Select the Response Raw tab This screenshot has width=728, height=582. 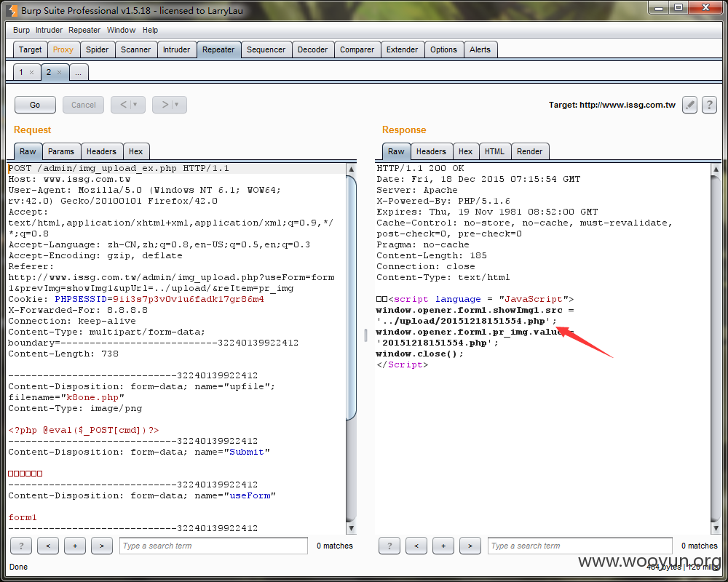coord(396,151)
